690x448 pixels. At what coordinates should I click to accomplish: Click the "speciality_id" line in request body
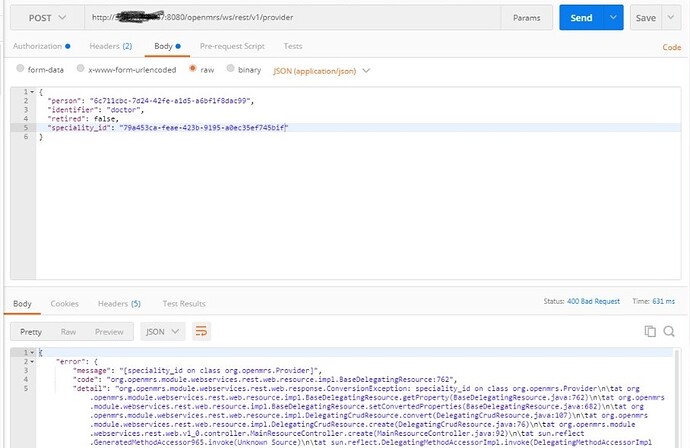point(358,128)
